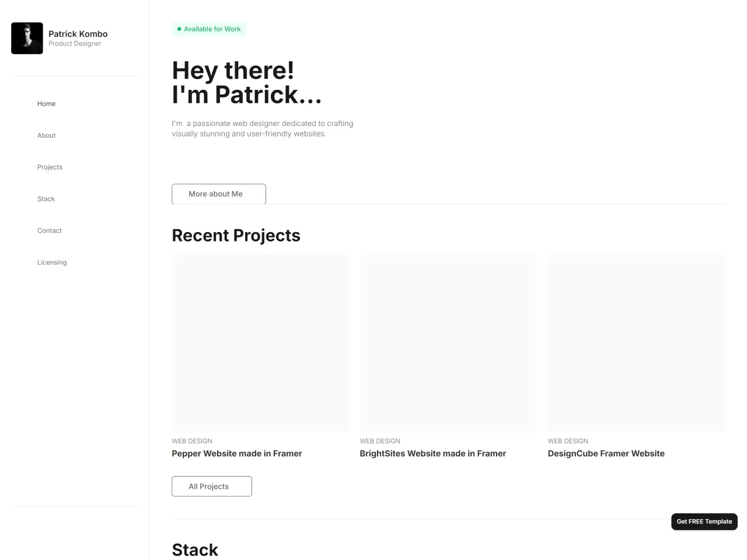The height and width of the screenshot is (560, 747).
Task: Click the Recent Projects heading
Action: click(x=236, y=236)
